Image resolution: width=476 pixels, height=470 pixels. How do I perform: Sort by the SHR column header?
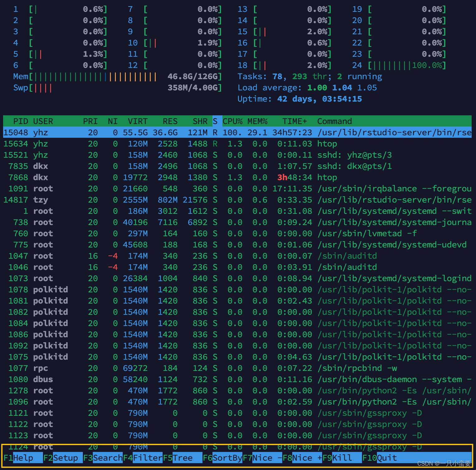200,121
